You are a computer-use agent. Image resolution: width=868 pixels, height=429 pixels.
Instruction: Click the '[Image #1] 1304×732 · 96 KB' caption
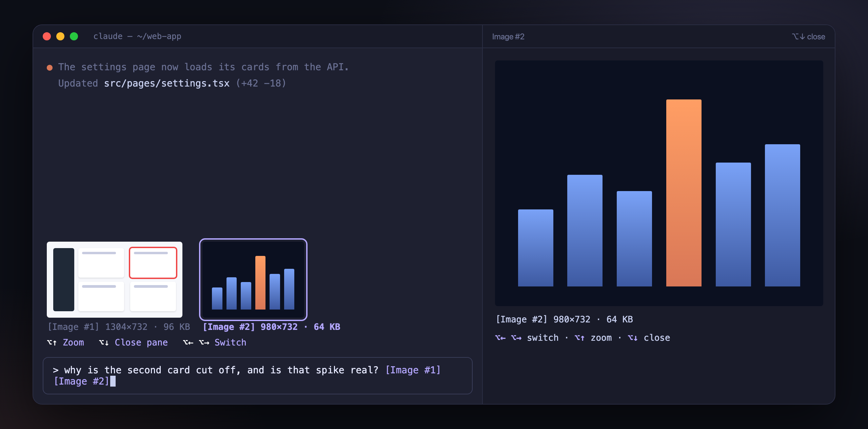119,327
